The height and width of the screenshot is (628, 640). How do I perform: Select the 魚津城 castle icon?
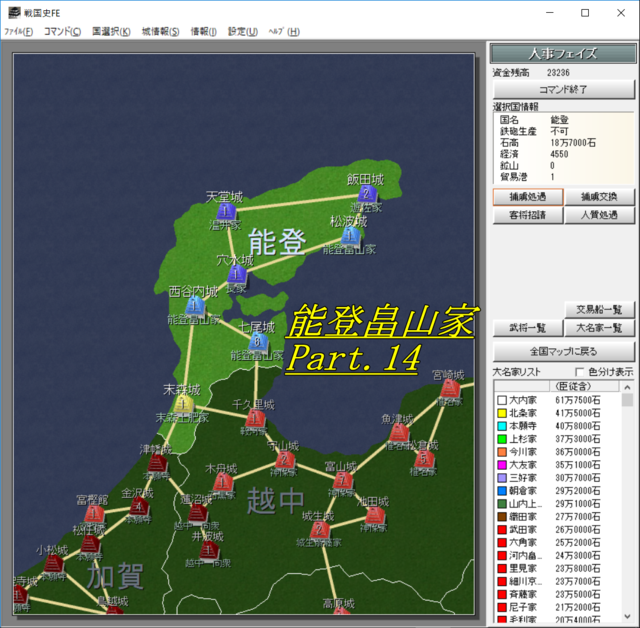click(399, 433)
